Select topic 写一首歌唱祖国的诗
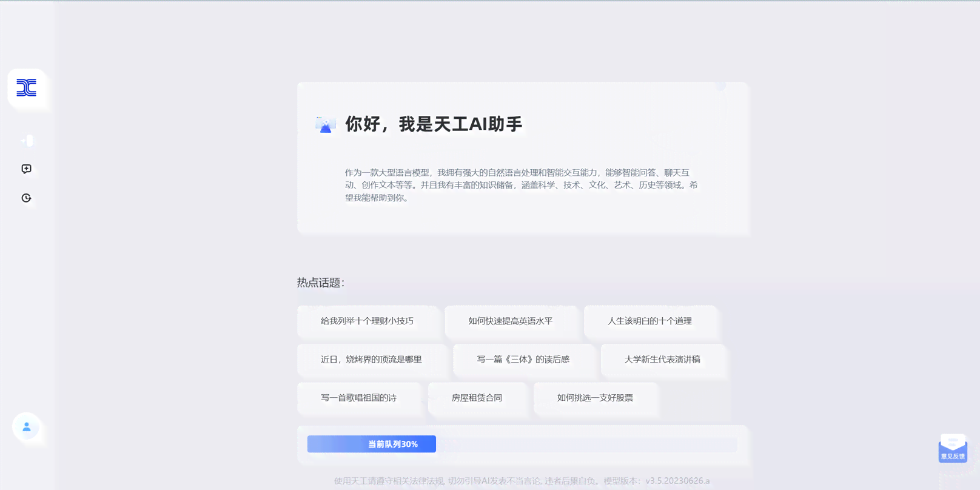980x490 pixels. 358,398
